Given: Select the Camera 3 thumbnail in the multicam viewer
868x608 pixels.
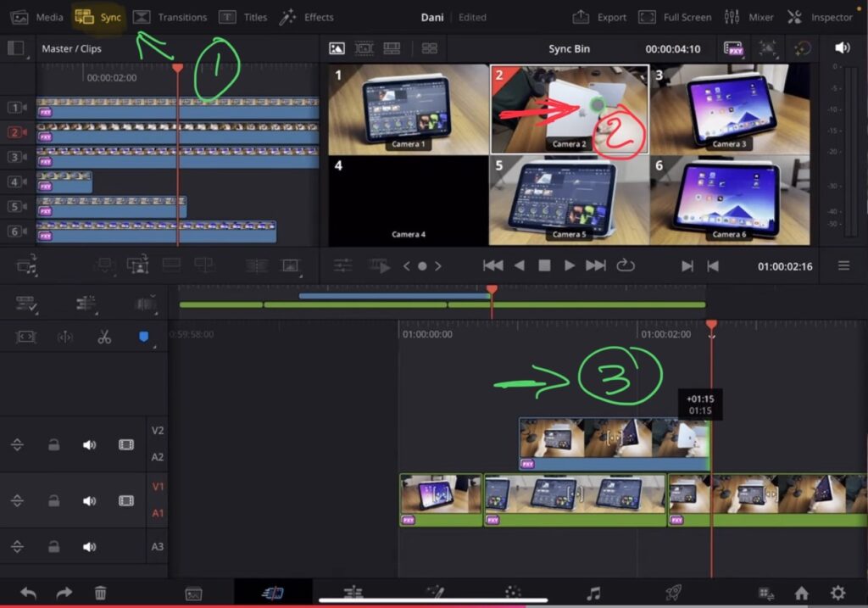Looking at the screenshot, I should (x=731, y=108).
